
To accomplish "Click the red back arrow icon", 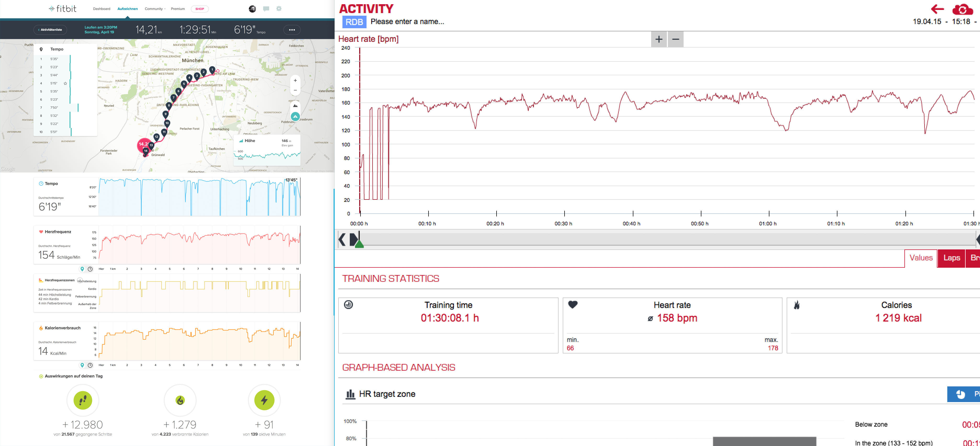I will 937,9.
